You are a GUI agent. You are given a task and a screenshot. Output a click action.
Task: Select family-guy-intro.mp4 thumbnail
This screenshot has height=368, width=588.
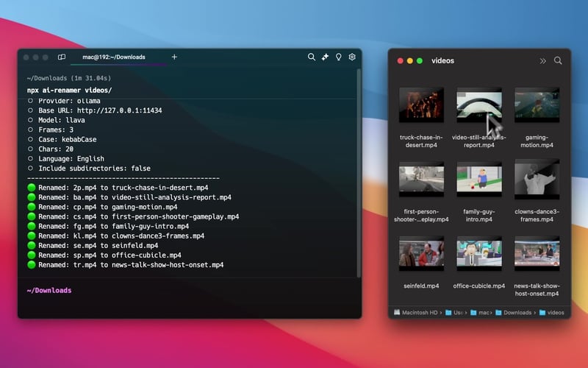click(479, 179)
